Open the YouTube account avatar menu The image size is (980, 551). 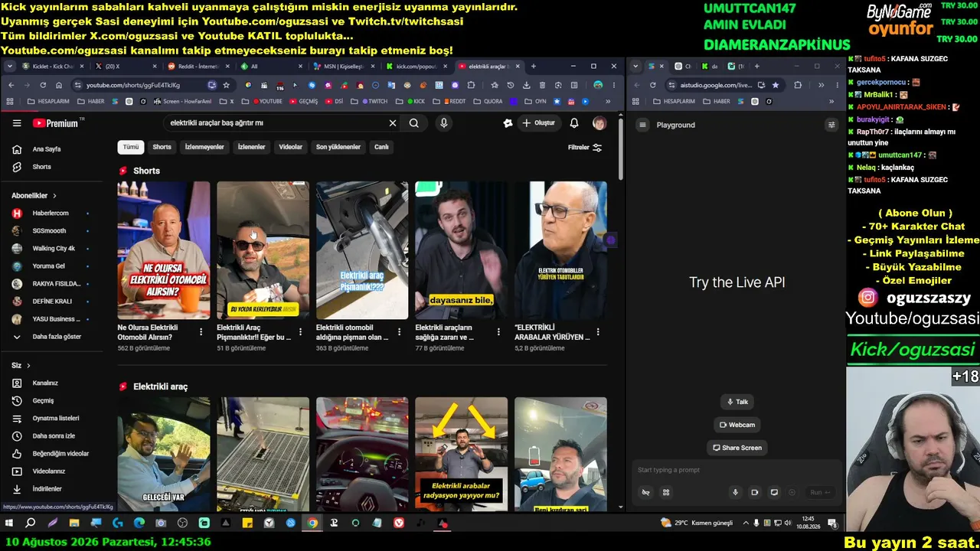599,122
